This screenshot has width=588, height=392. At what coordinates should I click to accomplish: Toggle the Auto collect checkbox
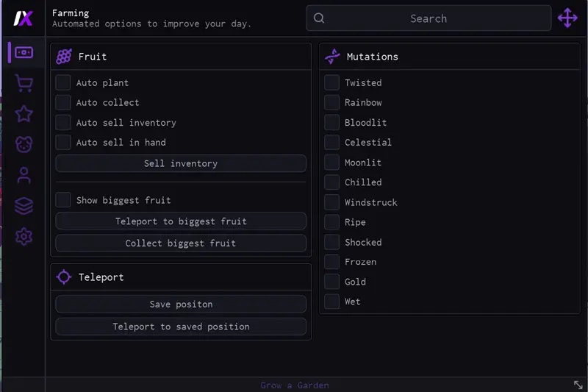pyautogui.click(x=63, y=102)
